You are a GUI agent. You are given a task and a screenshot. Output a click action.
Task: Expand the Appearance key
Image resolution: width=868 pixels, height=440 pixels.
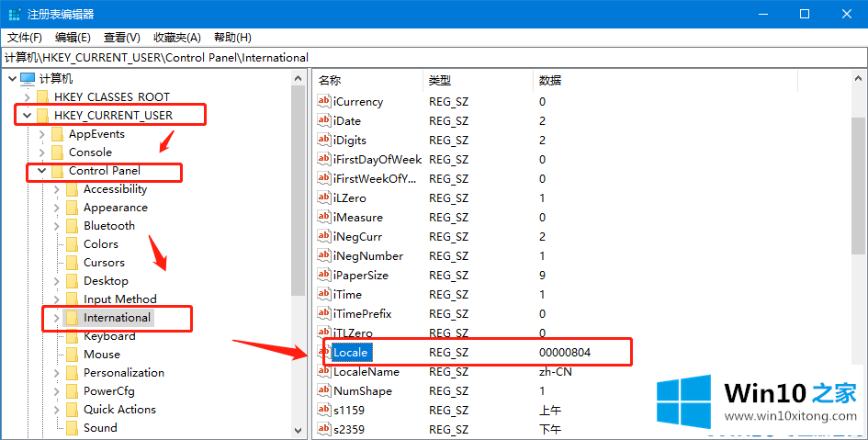tap(56, 208)
